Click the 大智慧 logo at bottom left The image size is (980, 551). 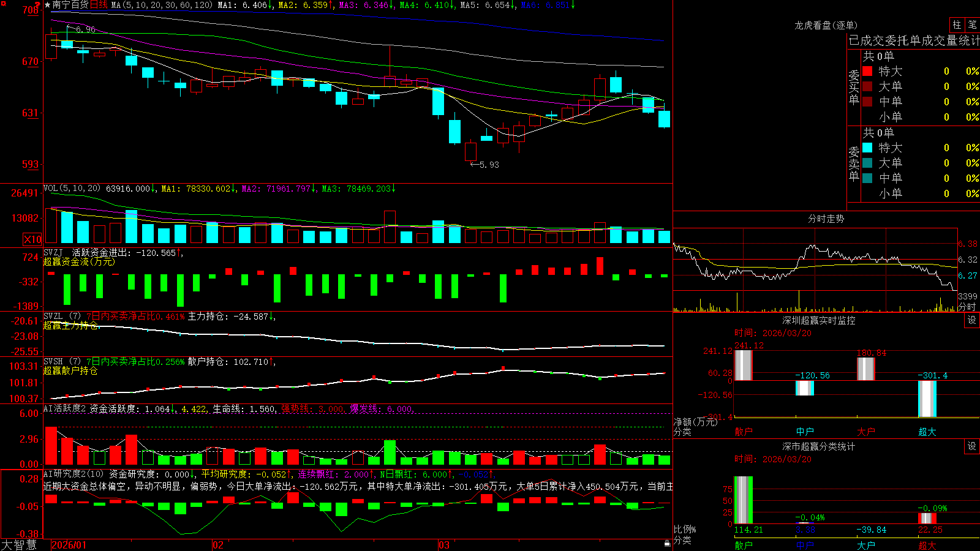point(19,544)
